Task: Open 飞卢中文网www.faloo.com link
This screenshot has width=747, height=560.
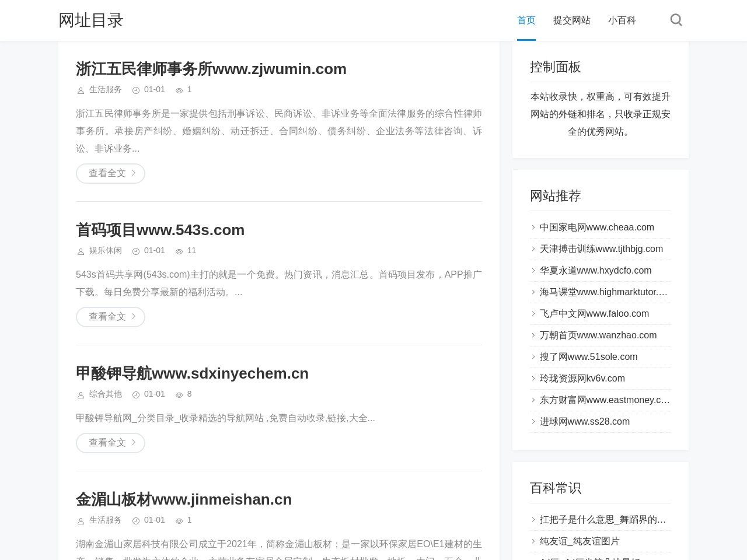Action: coord(594,314)
